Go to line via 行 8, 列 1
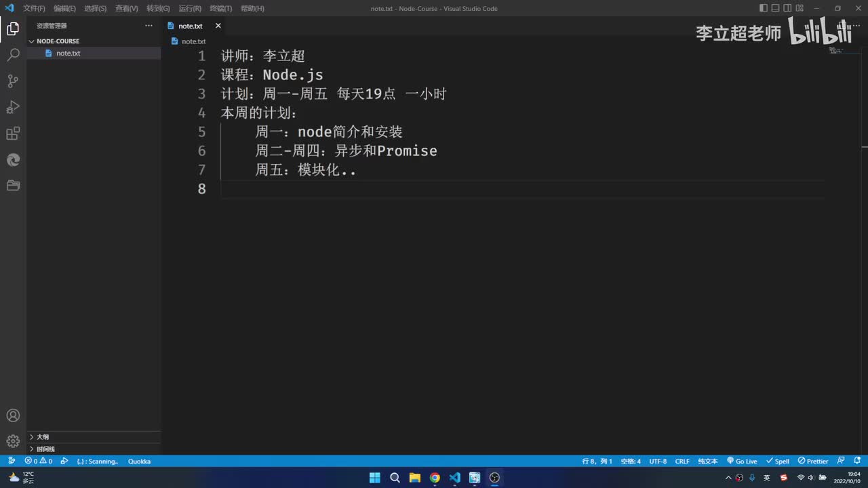Image resolution: width=868 pixels, height=488 pixels. tap(597, 461)
